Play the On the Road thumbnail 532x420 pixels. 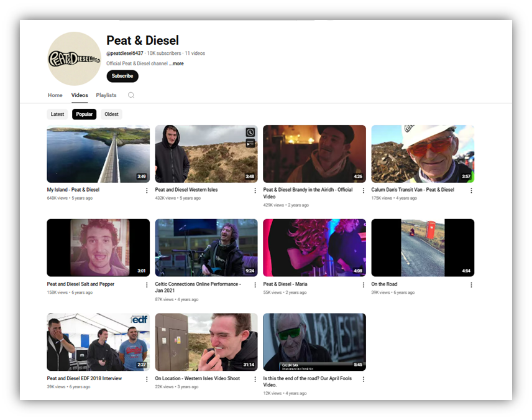pyautogui.click(x=423, y=248)
